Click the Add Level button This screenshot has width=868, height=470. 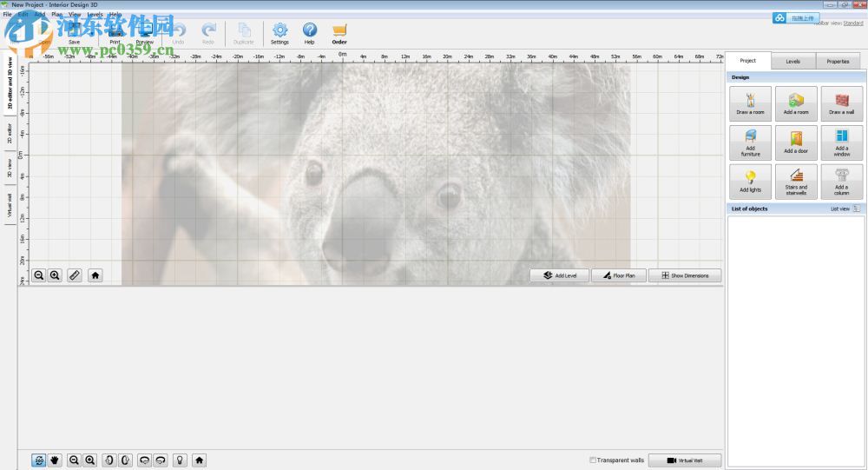coord(560,275)
